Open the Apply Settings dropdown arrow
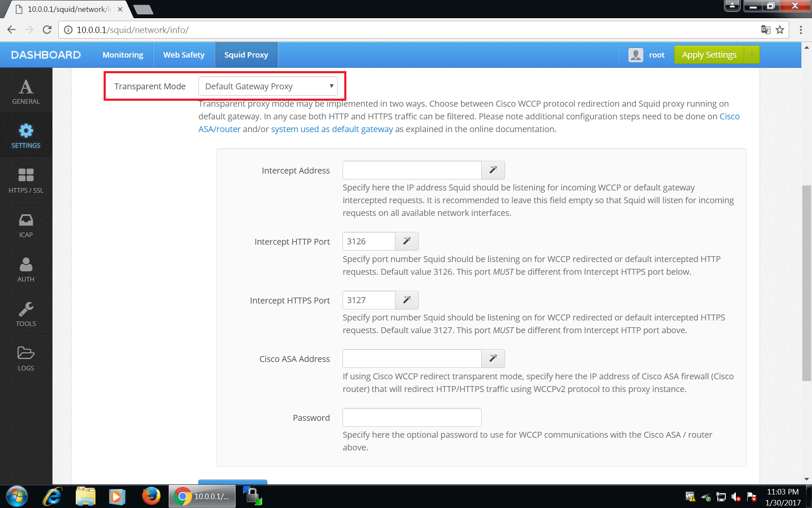The image size is (812, 508). pos(752,55)
